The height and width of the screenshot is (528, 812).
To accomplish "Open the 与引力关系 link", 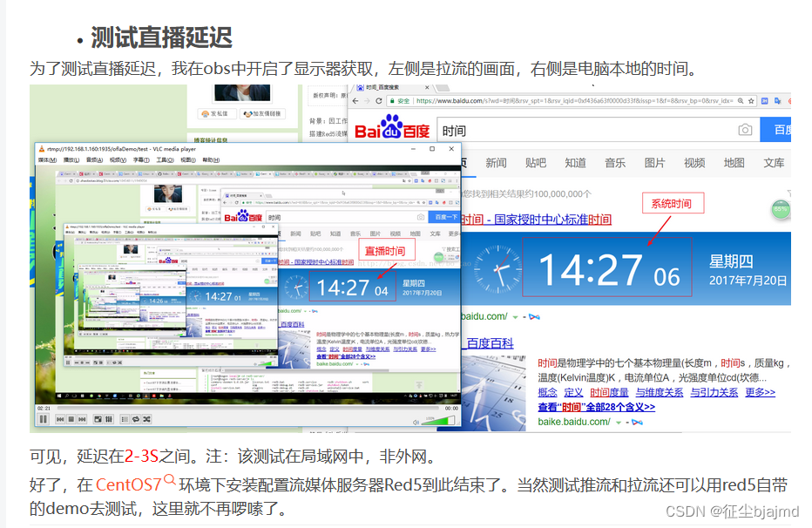I will [x=714, y=392].
